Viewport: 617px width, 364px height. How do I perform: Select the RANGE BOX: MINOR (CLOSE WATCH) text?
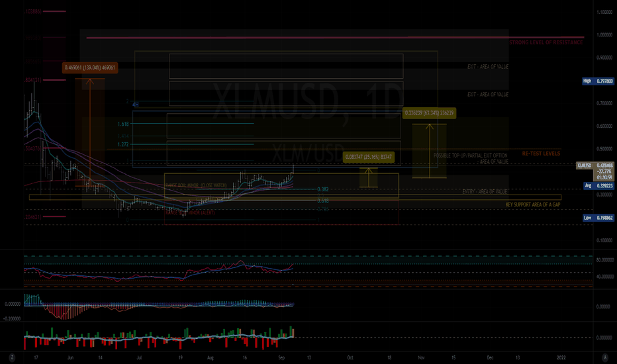click(x=196, y=185)
